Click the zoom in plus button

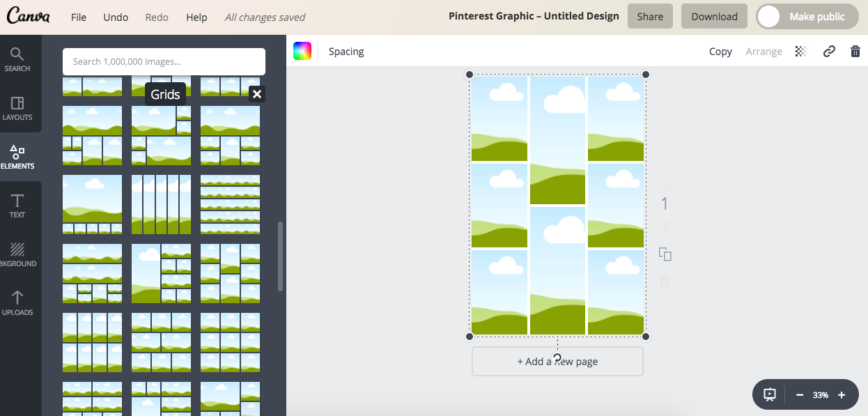pos(842,395)
